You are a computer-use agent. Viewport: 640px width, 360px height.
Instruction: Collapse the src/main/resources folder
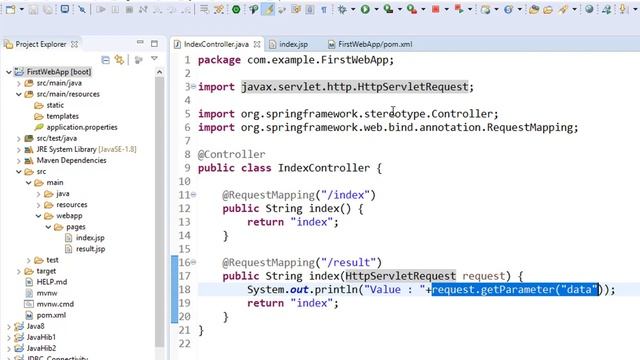point(18,94)
